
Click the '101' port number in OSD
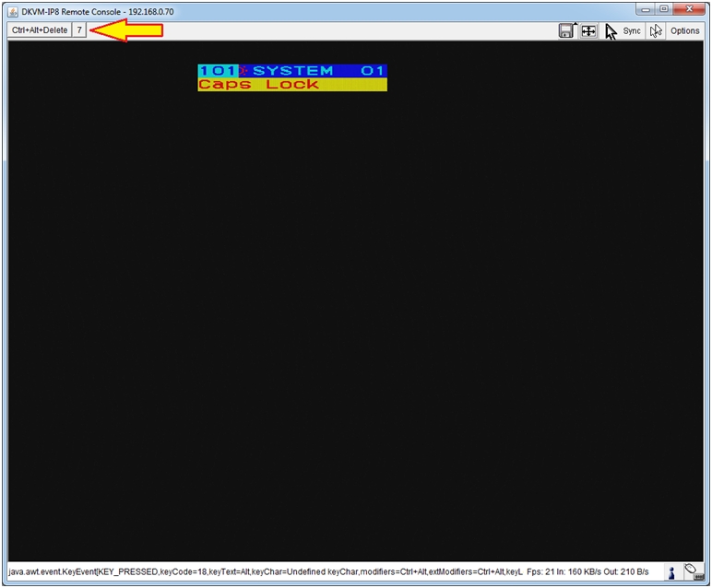pyautogui.click(x=217, y=71)
